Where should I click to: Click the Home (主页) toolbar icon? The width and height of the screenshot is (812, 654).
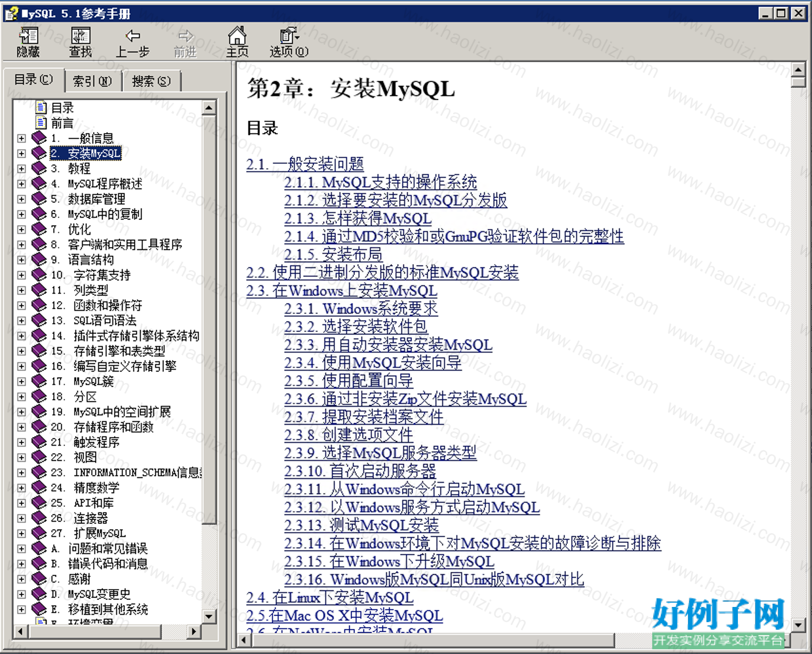[237, 36]
